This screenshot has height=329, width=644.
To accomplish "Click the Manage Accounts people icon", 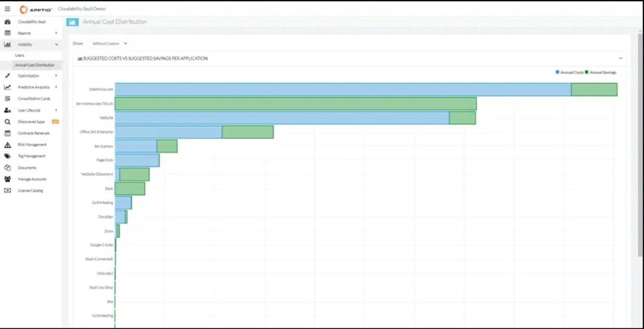I will click(x=7, y=179).
